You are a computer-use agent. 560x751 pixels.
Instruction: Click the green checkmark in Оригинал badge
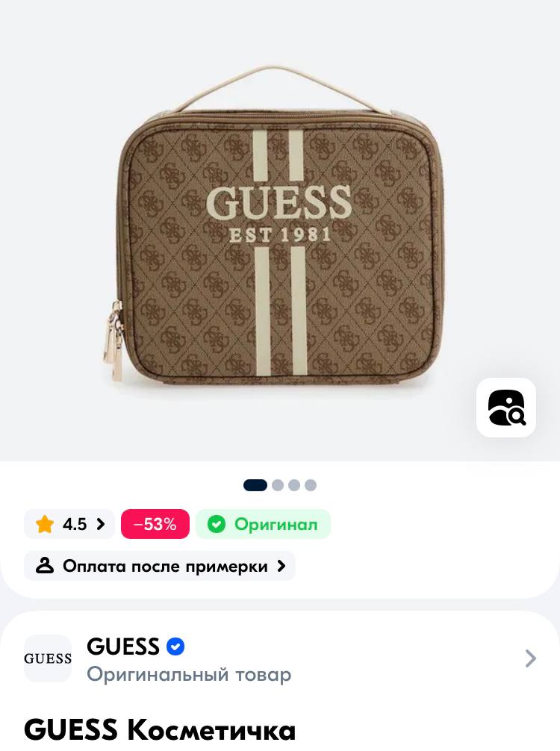point(216,524)
